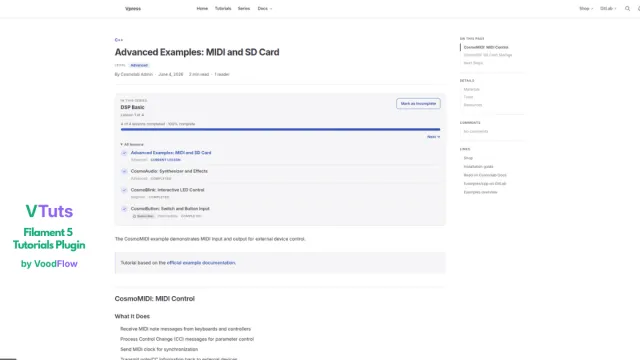Open the C++ category link
This screenshot has height=360, width=640.
[x=119, y=40]
